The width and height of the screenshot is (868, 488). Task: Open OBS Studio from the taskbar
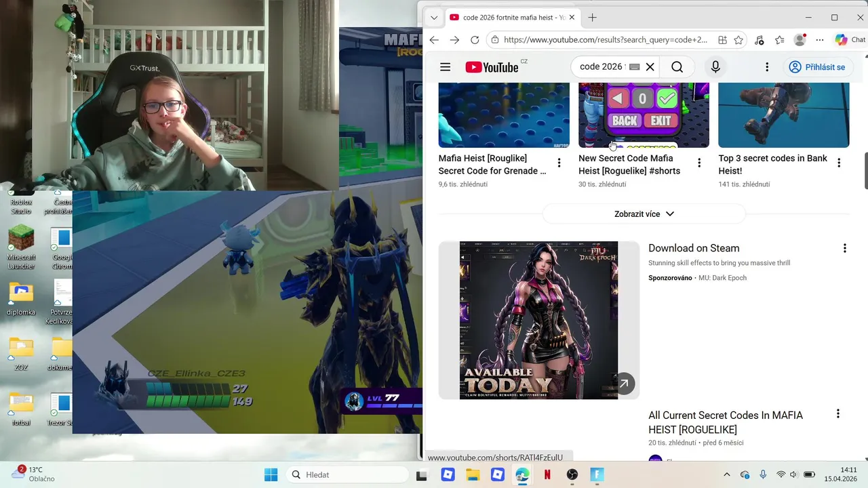tap(572, 474)
